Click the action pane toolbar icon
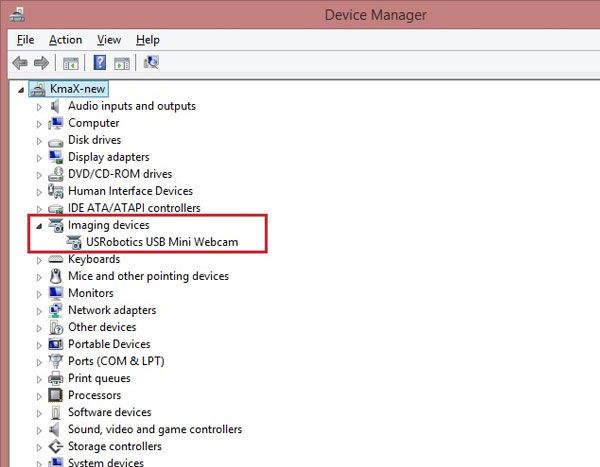The width and height of the screenshot is (600, 467). click(x=122, y=63)
